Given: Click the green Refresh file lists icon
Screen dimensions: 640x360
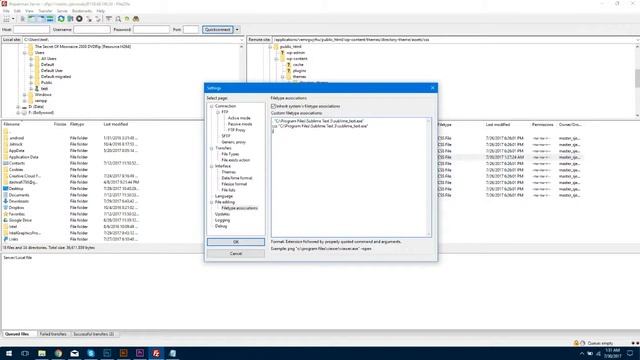Looking at the screenshot, I should pyautogui.click(x=61, y=19).
